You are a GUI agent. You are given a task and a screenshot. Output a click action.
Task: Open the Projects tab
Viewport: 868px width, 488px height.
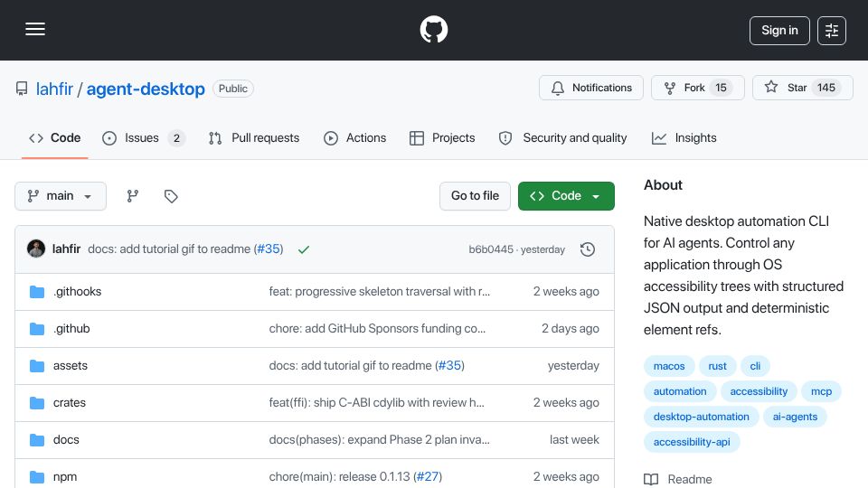[442, 137]
